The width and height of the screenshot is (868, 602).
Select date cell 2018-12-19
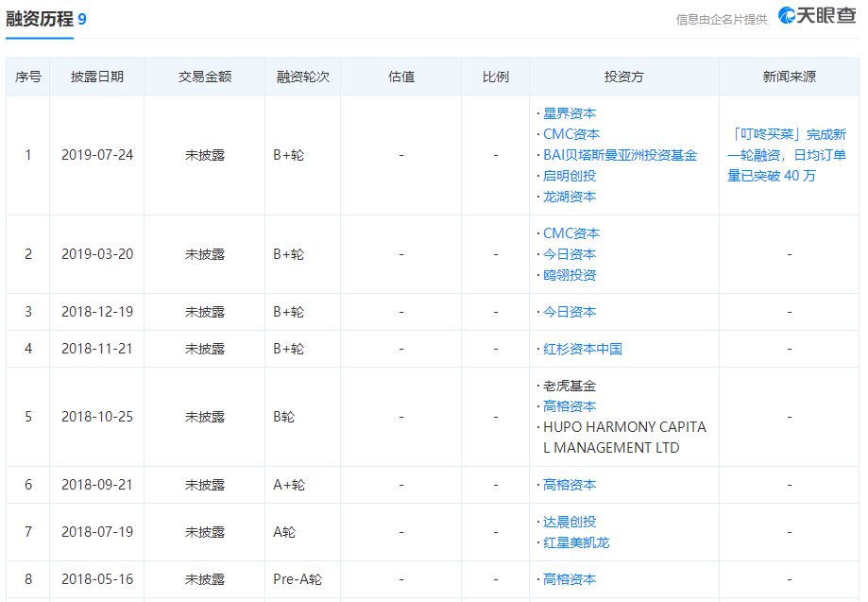[x=97, y=312]
